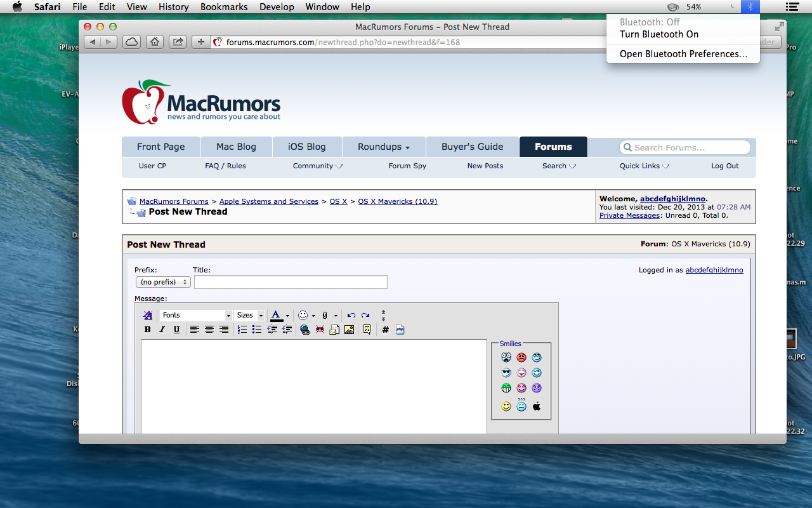Image resolution: width=812 pixels, height=508 pixels.
Task: Open Notification Center from menu bar
Action: tap(792, 7)
